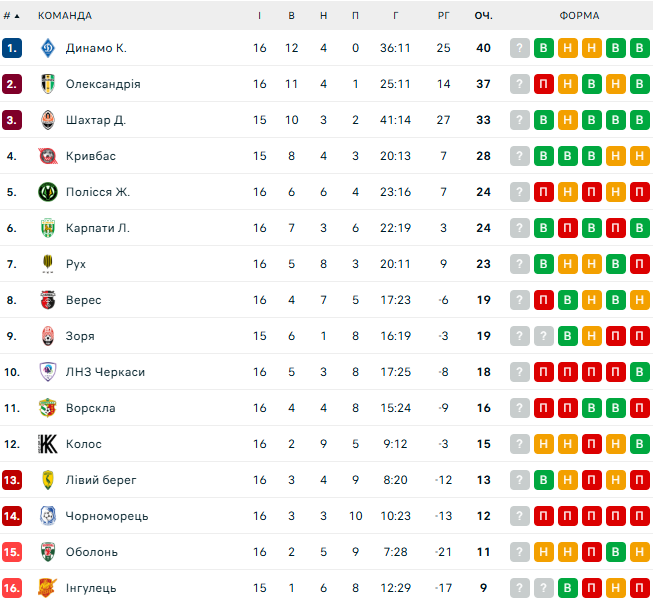Open the Карпати Л. team page link
Screen dimensions: 653x600
(98, 228)
